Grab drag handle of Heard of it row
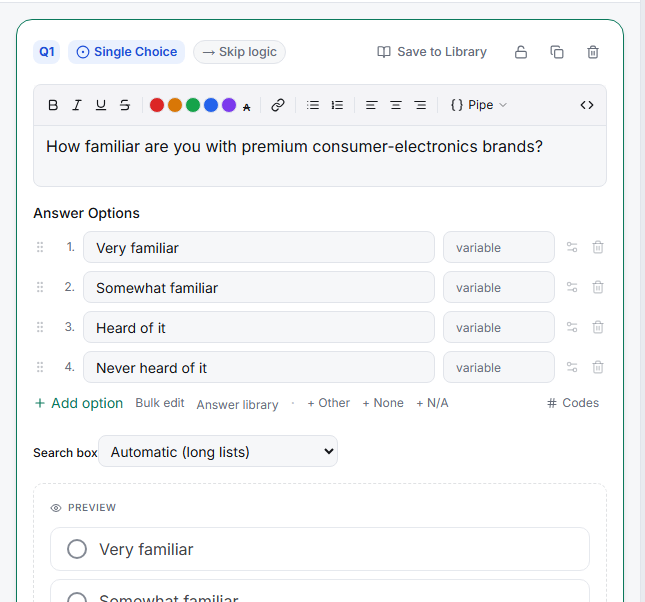 tap(40, 327)
